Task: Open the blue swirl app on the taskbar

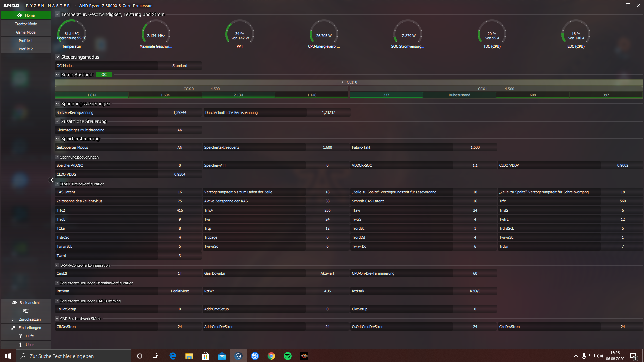Action: tap(255, 356)
